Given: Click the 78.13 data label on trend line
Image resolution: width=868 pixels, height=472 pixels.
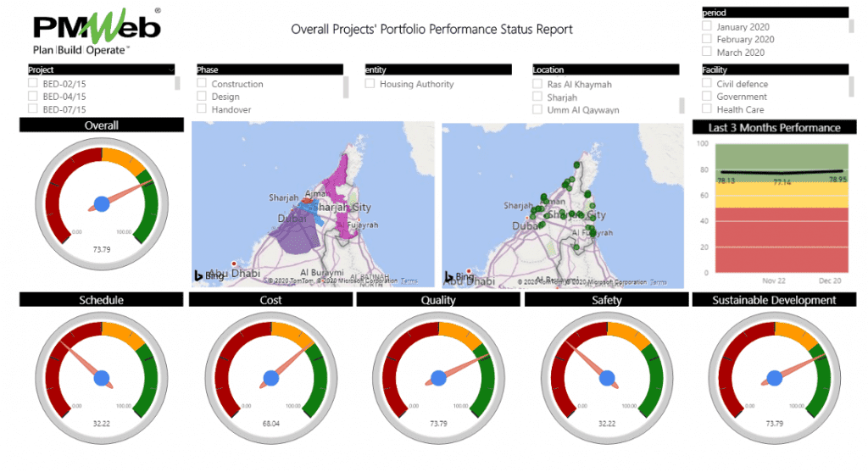Looking at the screenshot, I should (x=726, y=180).
